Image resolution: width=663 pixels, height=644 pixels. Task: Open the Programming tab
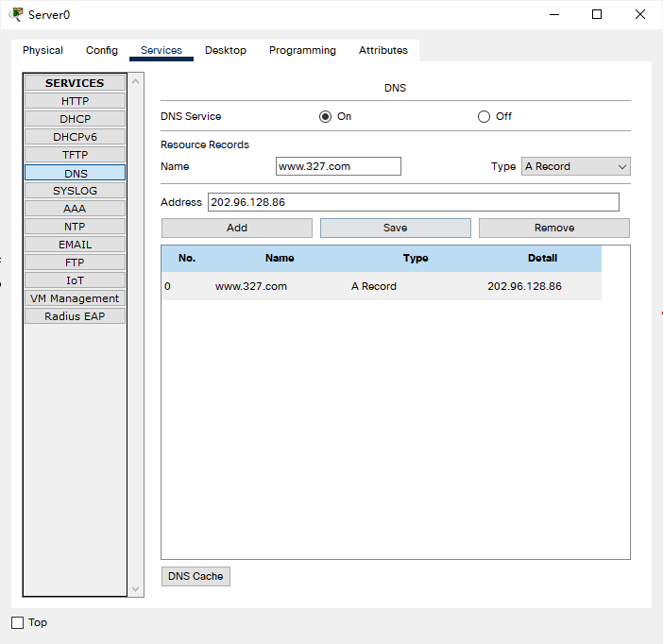pyautogui.click(x=302, y=50)
